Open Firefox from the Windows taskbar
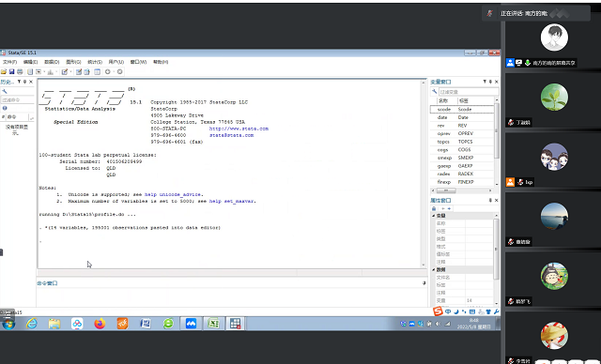The width and height of the screenshot is (601, 364). coord(100,324)
